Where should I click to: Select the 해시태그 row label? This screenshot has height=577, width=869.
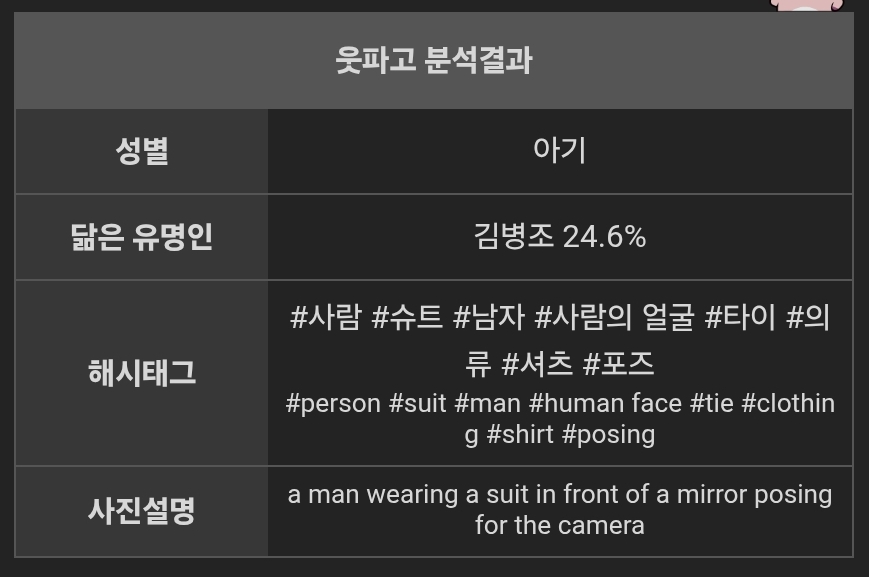click(142, 373)
